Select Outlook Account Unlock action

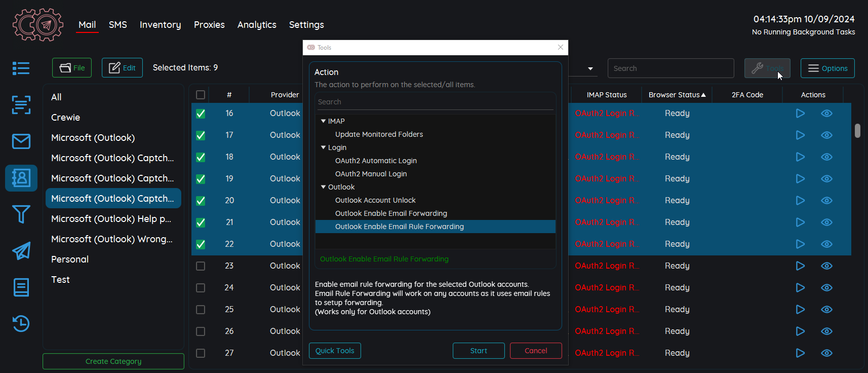click(x=375, y=200)
